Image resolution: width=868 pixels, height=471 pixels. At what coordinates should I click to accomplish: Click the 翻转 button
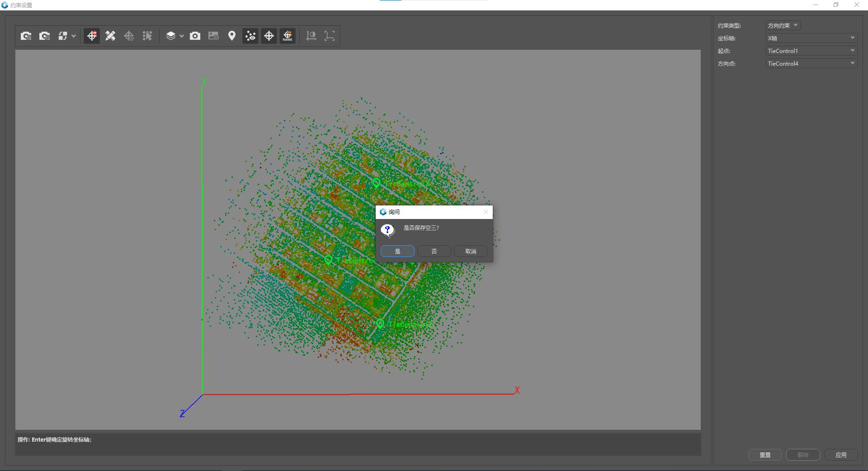[803, 455]
